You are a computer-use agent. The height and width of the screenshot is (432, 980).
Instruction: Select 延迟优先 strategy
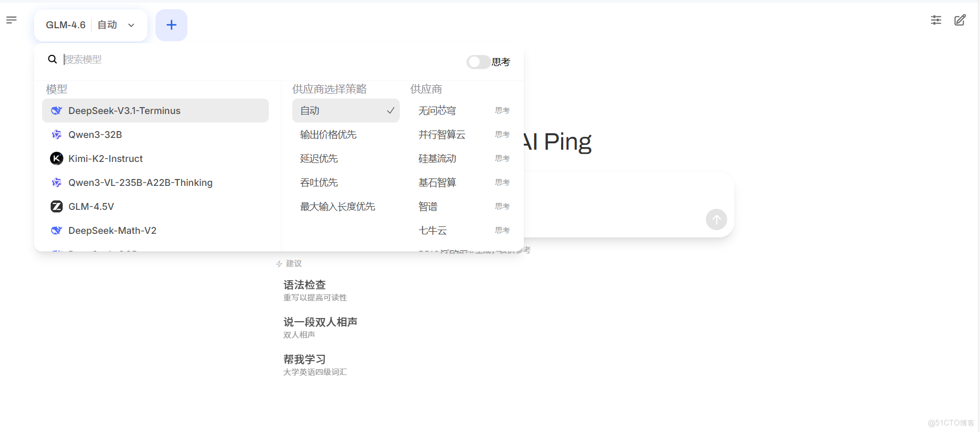pos(346,159)
